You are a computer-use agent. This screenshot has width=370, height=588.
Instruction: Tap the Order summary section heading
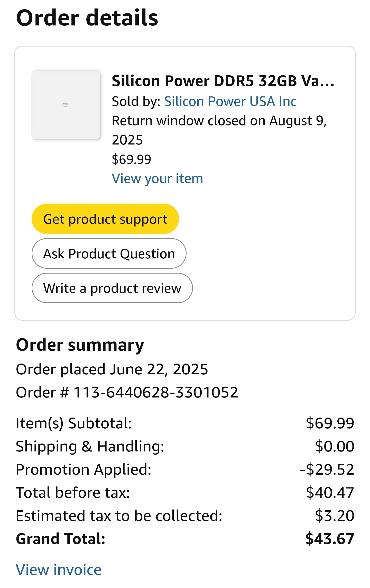coord(80,345)
